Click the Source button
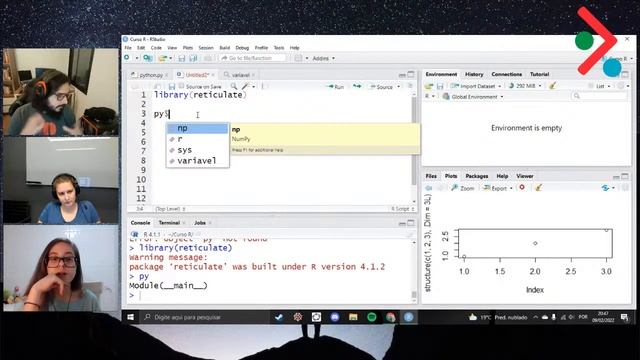Viewport: 640px width, 360px height. [381, 87]
